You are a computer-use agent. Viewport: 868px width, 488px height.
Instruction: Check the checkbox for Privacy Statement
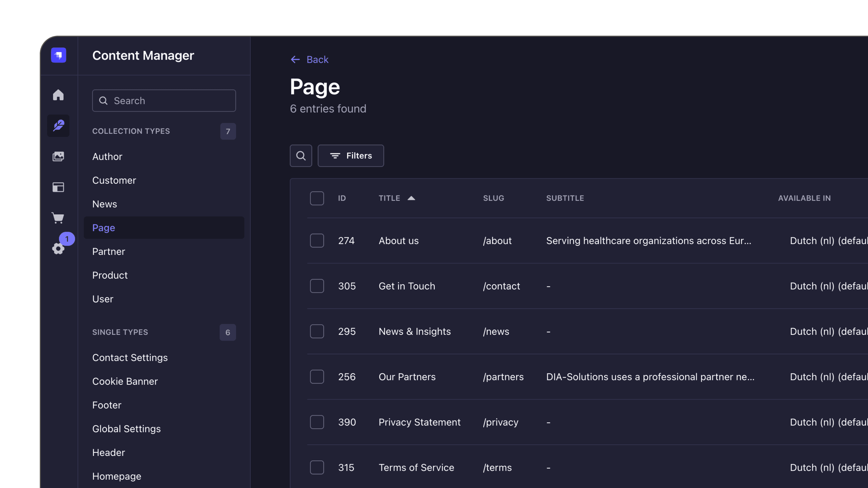click(317, 422)
